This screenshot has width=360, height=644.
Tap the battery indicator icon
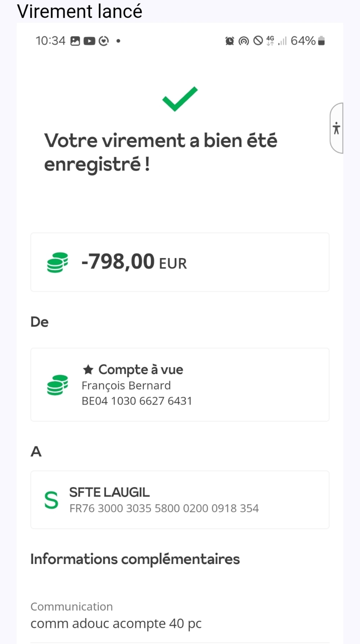tap(321, 41)
